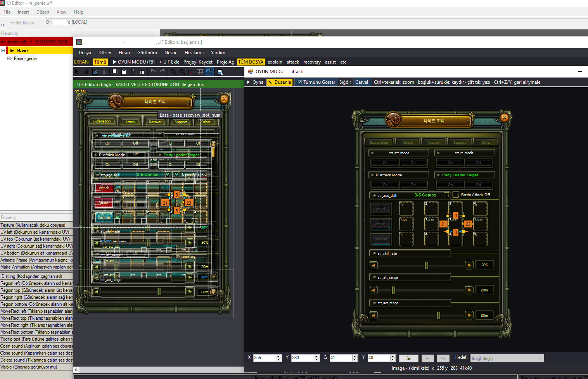Viewport: 588px width, 379px height.
Task: Click the orange X in OYUN MODU preview
Action: tap(504, 117)
